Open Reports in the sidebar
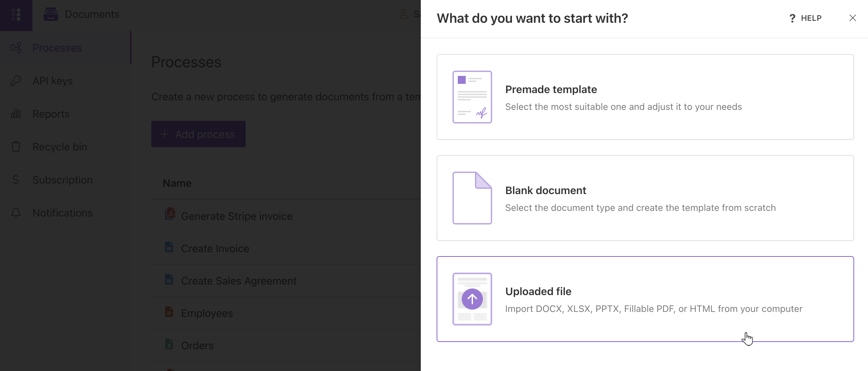This screenshot has width=868, height=371. tap(65, 114)
